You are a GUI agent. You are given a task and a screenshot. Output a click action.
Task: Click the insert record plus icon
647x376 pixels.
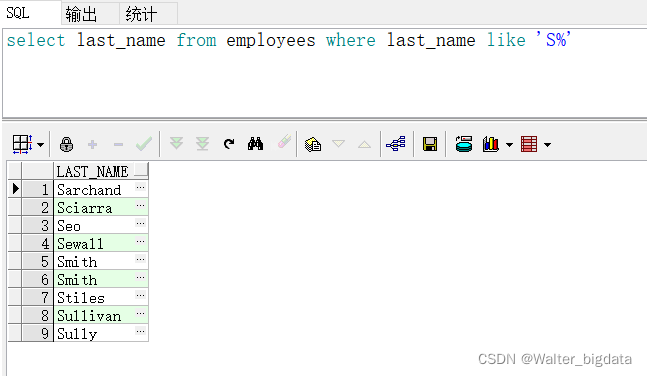[x=92, y=144]
